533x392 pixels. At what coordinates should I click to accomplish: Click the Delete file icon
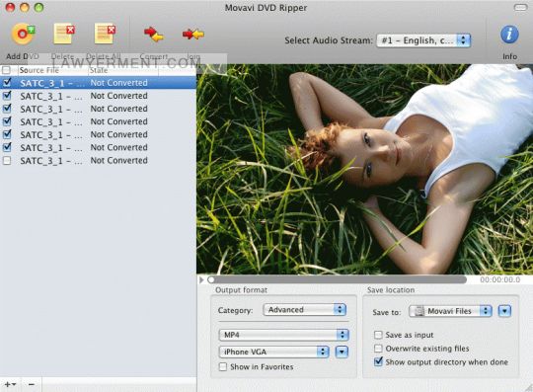coord(64,34)
